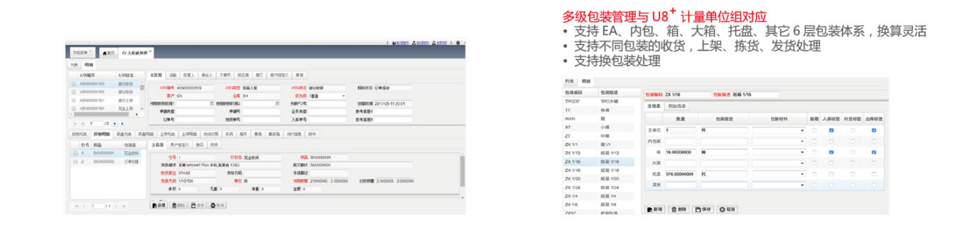
Task: Click 保存 button under ASN line details
Action: [x=198, y=205]
